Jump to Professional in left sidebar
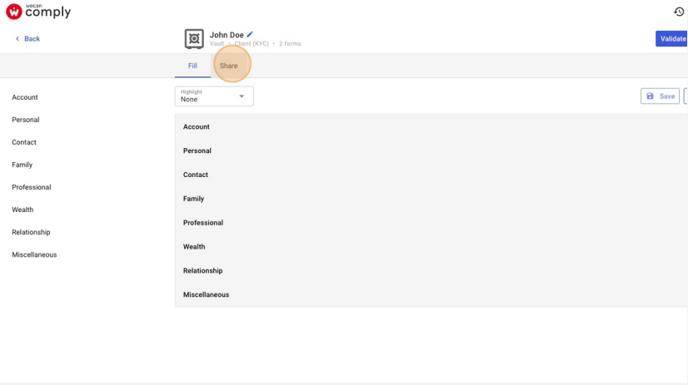The width and height of the screenshot is (688, 385). [x=31, y=187]
